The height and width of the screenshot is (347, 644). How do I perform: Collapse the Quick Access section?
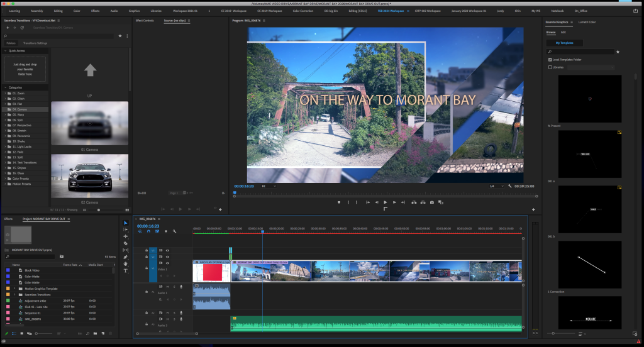(5, 50)
